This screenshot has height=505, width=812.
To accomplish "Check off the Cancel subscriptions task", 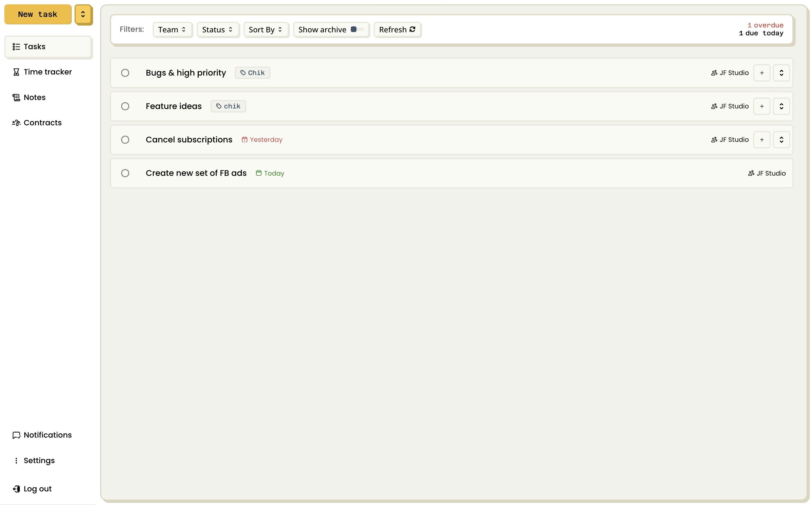I will (125, 140).
